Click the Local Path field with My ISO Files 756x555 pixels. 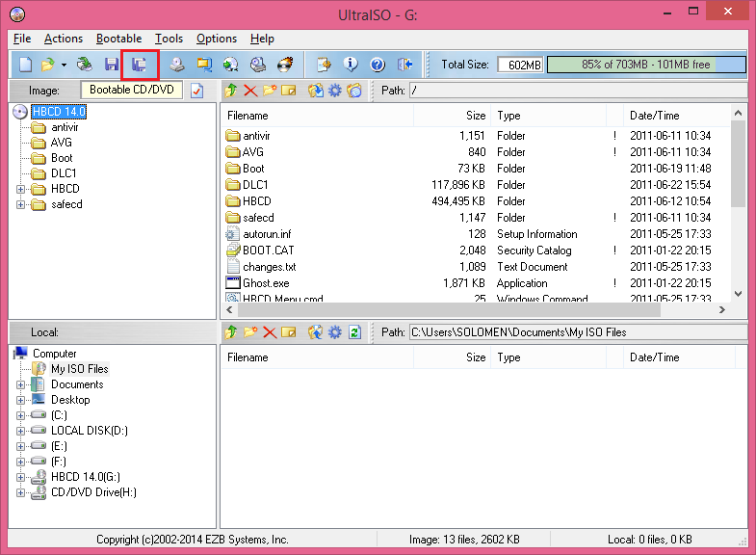pos(578,332)
